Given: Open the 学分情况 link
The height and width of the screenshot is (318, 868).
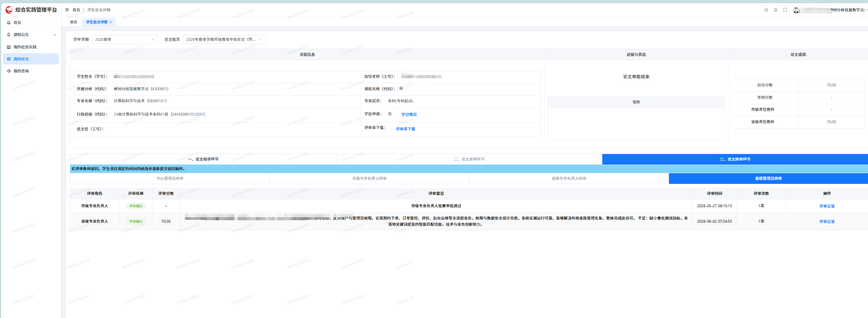Looking at the screenshot, I should point(409,115).
